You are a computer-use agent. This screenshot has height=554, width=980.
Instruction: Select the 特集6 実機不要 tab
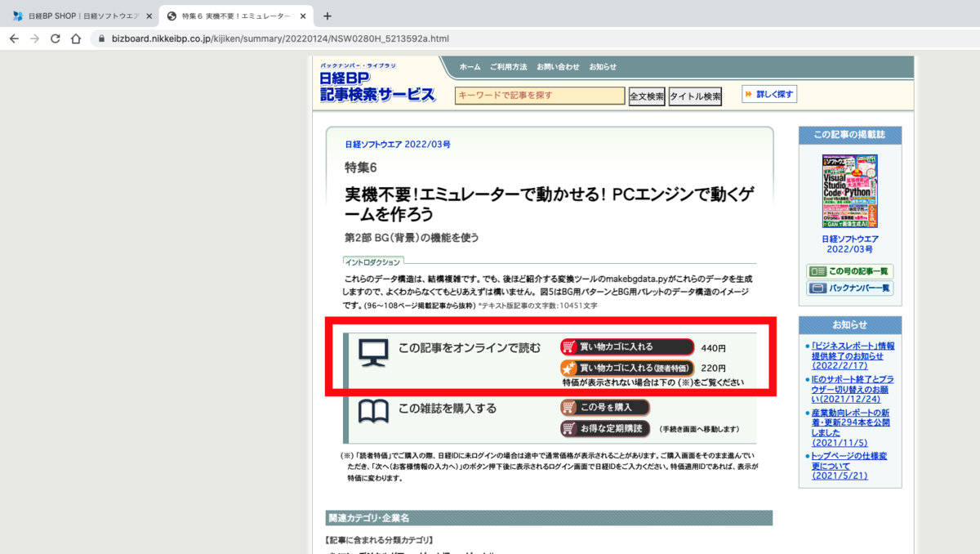click(235, 16)
